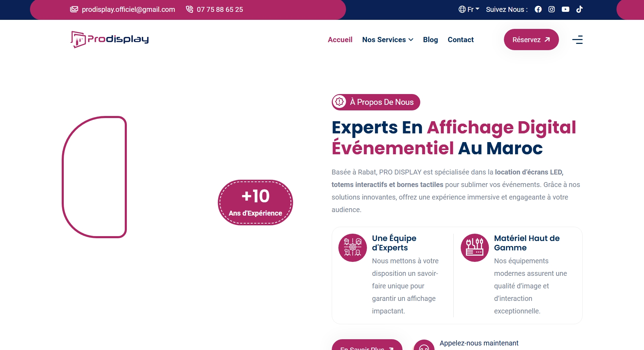Click the high-end equipment round icon

tap(475, 248)
